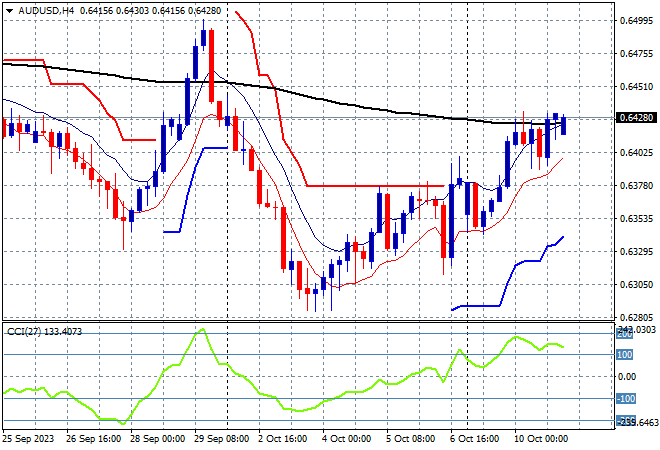This screenshot has width=660, height=450.
Task: Click the triangle arrow beside AUDUSD,H4 title
Action: click(x=9, y=11)
